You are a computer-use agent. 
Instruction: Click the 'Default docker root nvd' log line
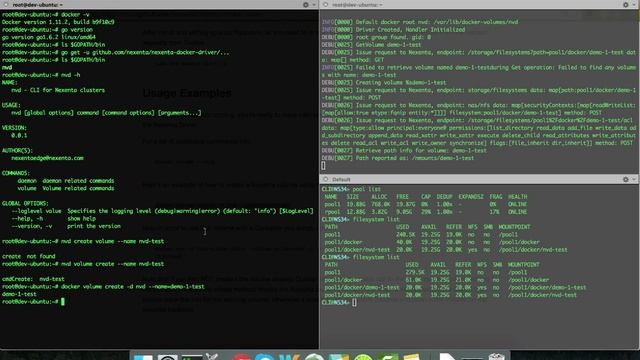420,22
